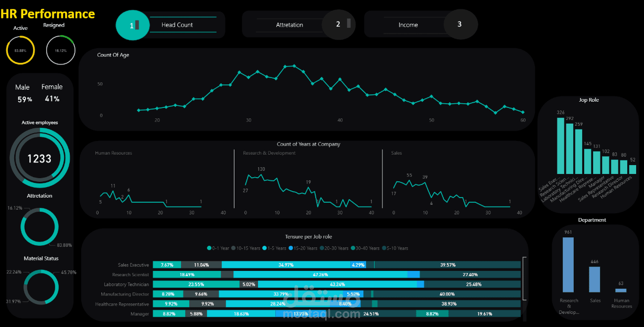The image size is (644, 327).
Task: Select the Sales department bar labeled 446
Action: coord(594,279)
